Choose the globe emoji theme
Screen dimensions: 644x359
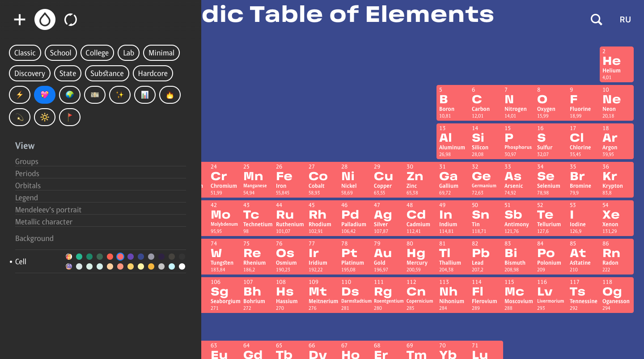[70, 95]
